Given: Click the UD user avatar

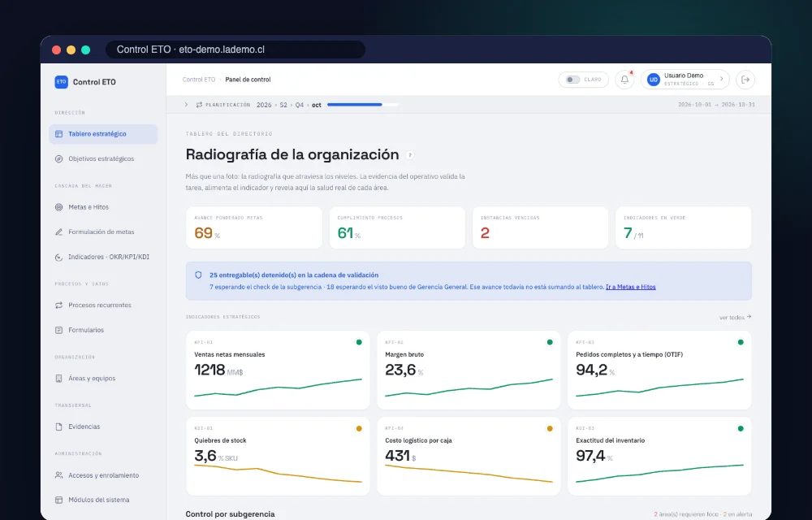Looking at the screenshot, I should click(x=654, y=80).
